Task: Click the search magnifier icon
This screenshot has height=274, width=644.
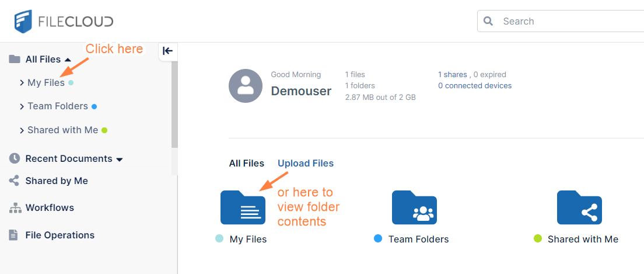Action: [x=489, y=22]
